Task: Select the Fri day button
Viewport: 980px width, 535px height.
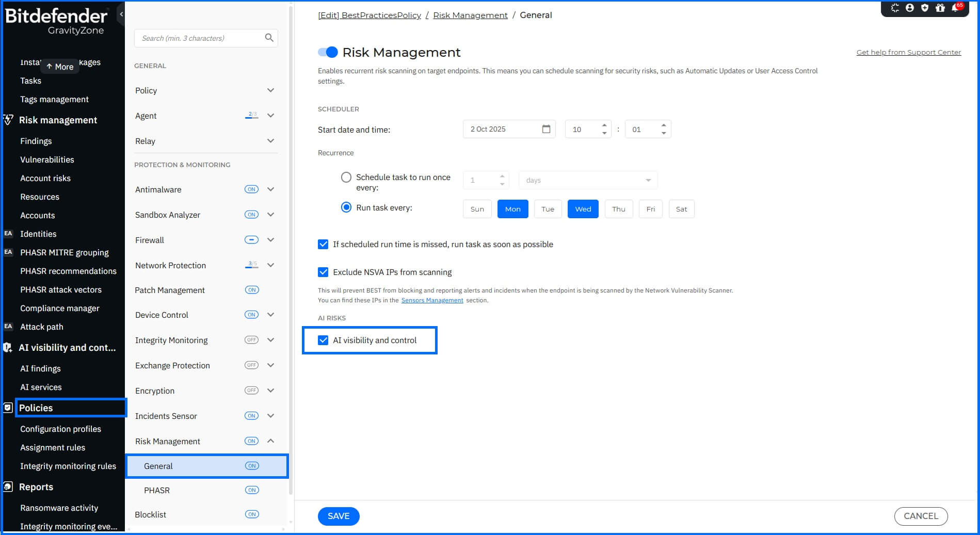Action: click(651, 209)
